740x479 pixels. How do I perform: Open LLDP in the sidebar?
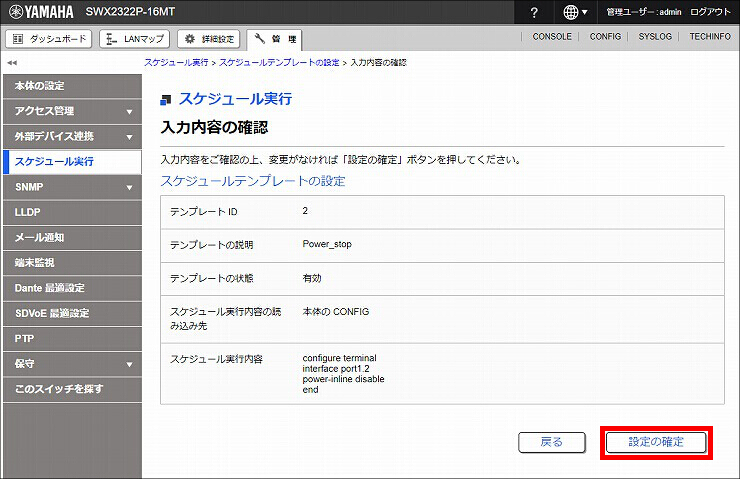point(72,212)
